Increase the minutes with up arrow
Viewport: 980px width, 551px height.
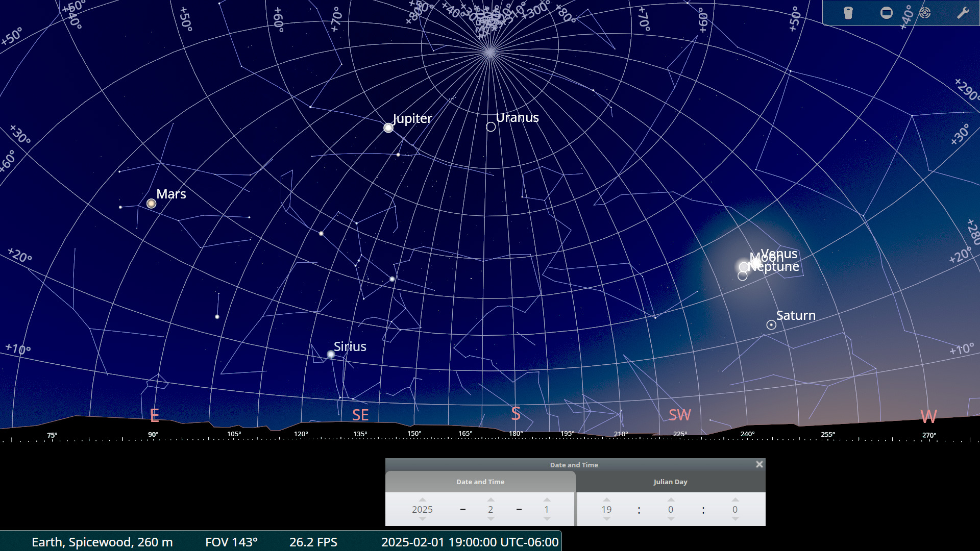point(671,500)
